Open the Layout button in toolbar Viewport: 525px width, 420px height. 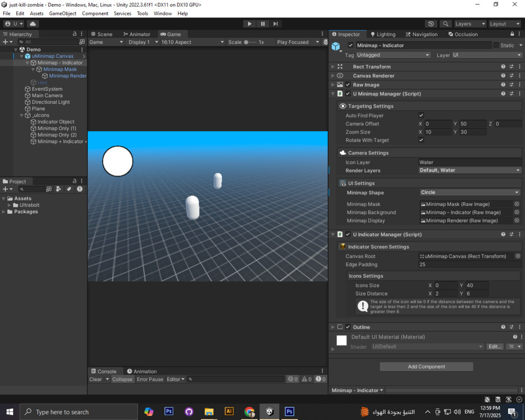505,24
